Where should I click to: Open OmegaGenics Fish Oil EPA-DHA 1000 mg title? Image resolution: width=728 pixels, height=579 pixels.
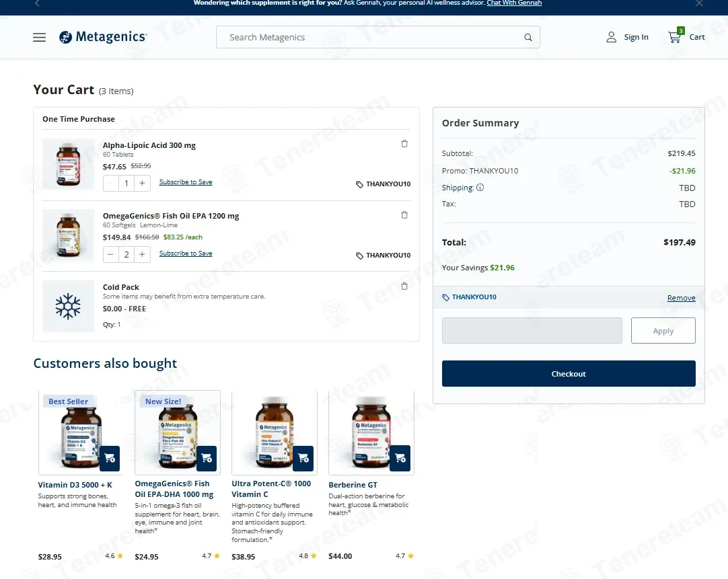coord(174,488)
